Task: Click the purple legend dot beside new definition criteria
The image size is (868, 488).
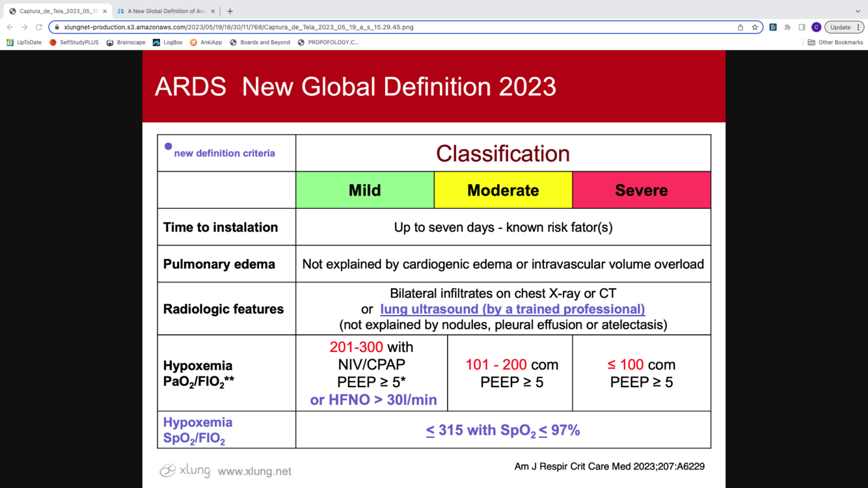Action: pos(168,146)
